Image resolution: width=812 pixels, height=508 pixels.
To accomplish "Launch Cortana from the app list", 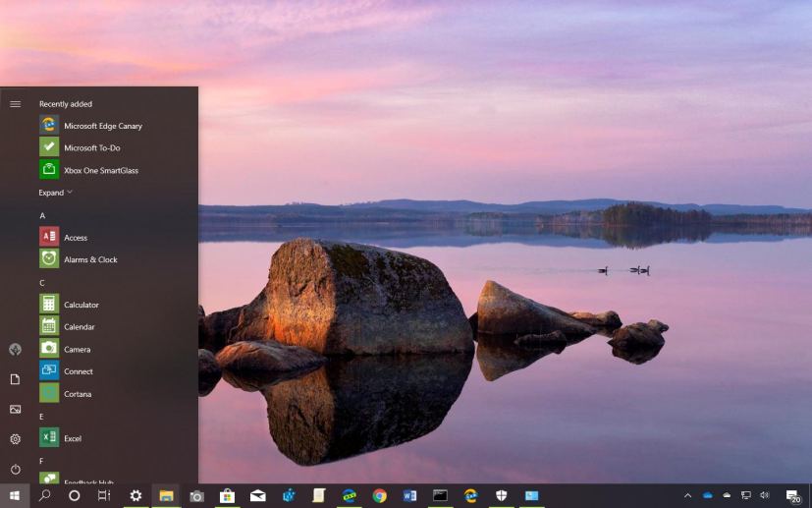I will [x=66, y=393].
